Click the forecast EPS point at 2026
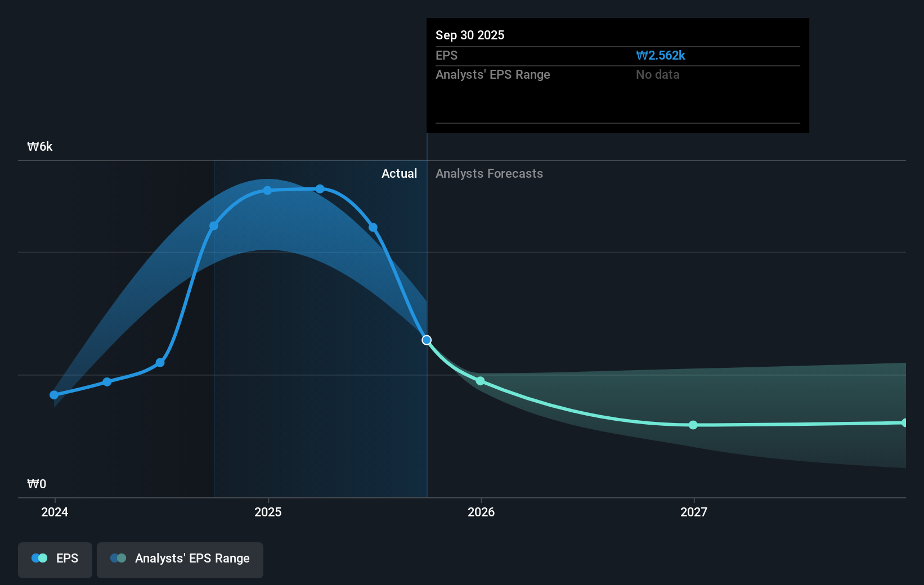 tap(480, 381)
